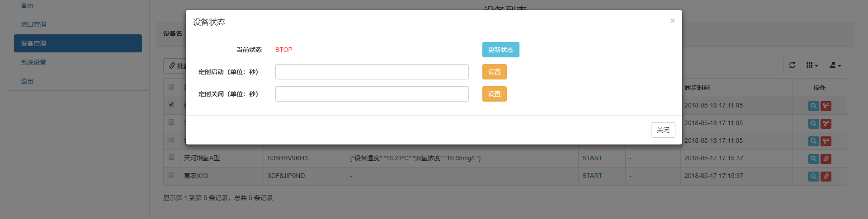Viewport: 868px width, 219px height.
Task: Toggle the select-all checkbox in the table header
Action: pyautogui.click(x=171, y=87)
